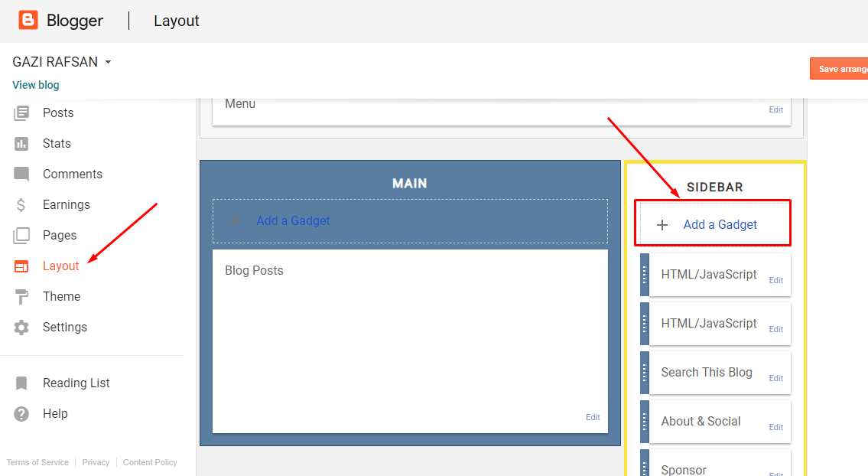Open the Terms of Service link

37,463
